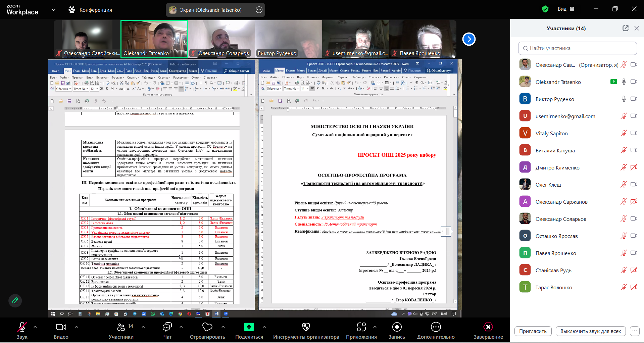Expand audio options arrow next to Sound
The width and height of the screenshot is (644, 343).
[35, 327]
